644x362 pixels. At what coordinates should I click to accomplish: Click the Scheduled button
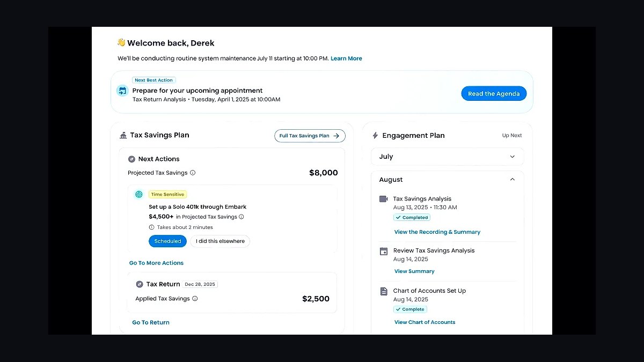(167, 241)
